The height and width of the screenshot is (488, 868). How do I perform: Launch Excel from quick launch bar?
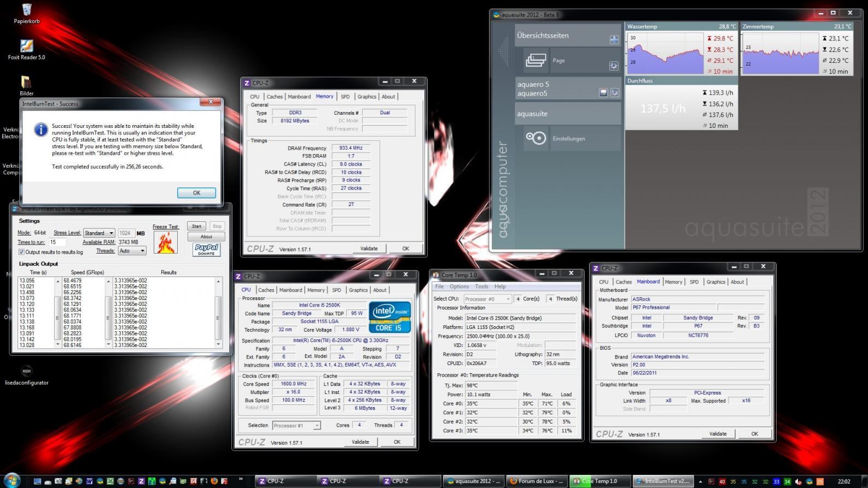tap(110, 481)
